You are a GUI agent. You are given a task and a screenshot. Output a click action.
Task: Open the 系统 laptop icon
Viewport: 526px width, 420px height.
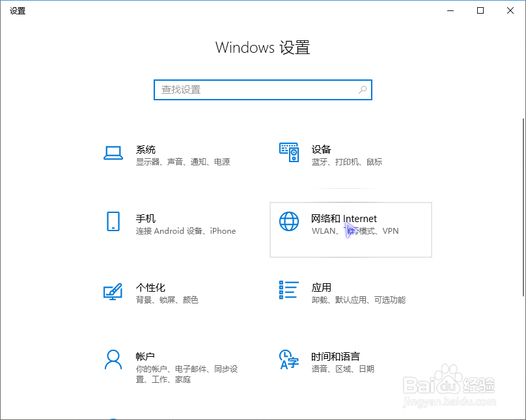click(113, 153)
